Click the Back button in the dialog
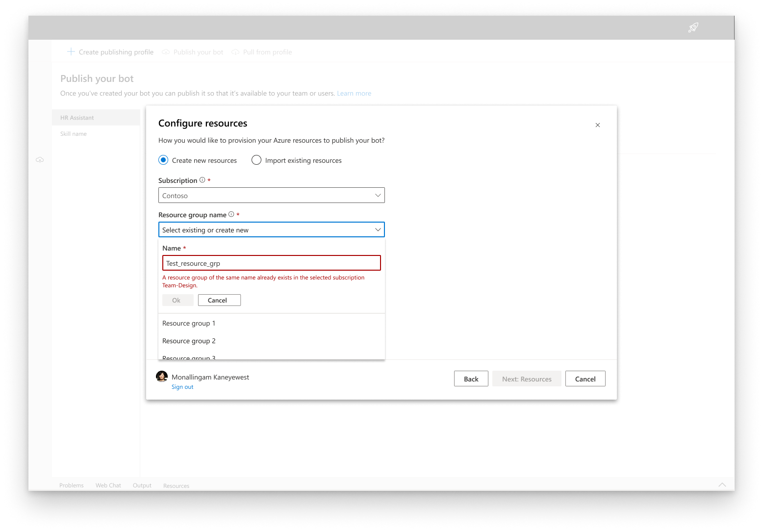Screen dimensions: 763x532 pyautogui.click(x=470, y=378)
